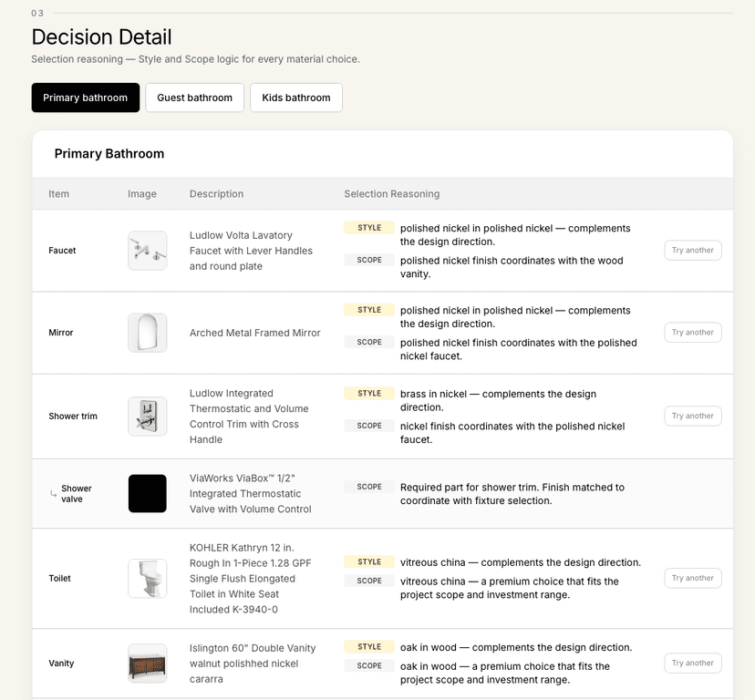This screenshot has width=755, height=700.
Task: Switch to the Guest bathroom tab
Action: coord(194,97)
